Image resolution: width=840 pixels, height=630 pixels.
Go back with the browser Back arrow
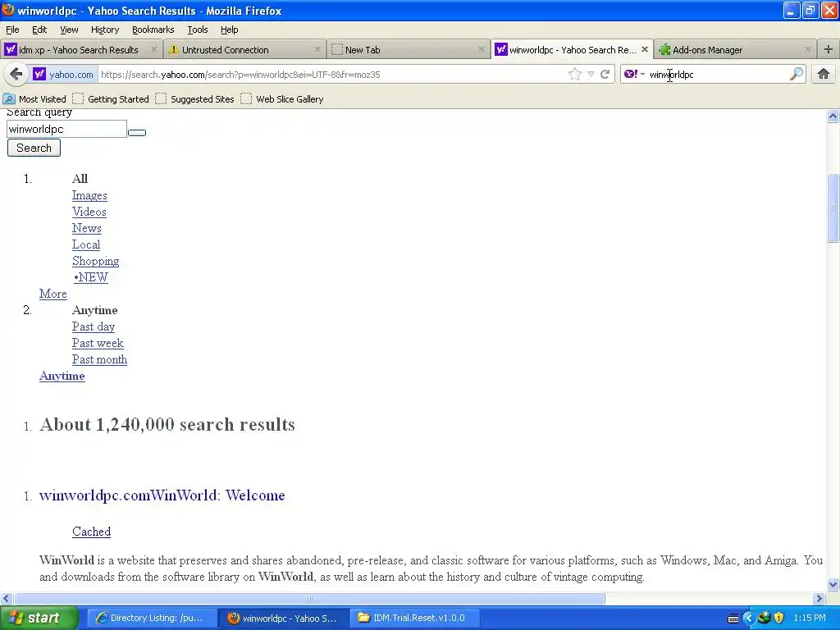click(16, 74)
